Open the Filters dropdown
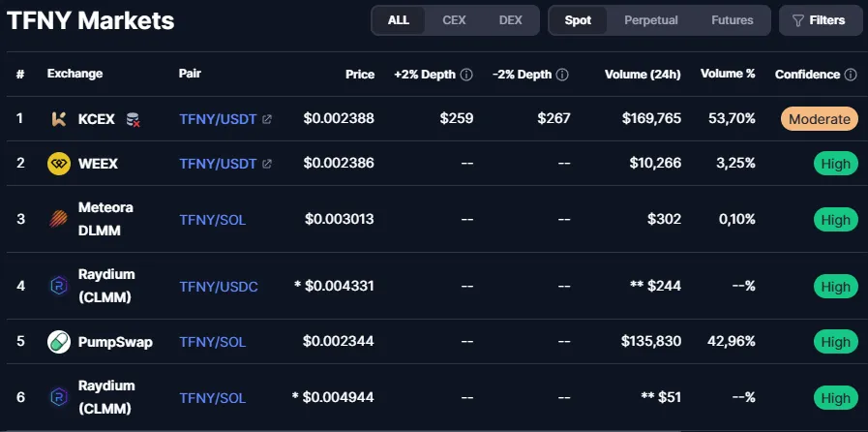Image resolution: width=868 pixels, height=432 pixels. click(821, 20)
